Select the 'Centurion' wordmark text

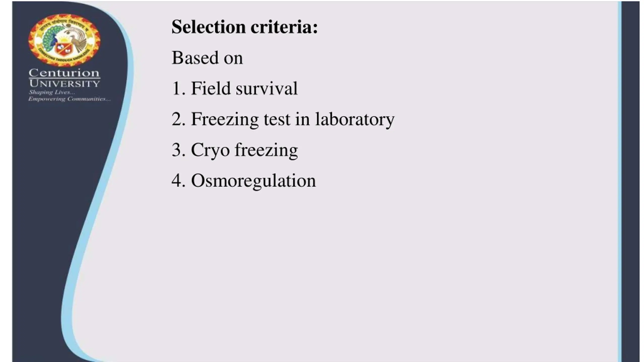click(x=64, y=73)
